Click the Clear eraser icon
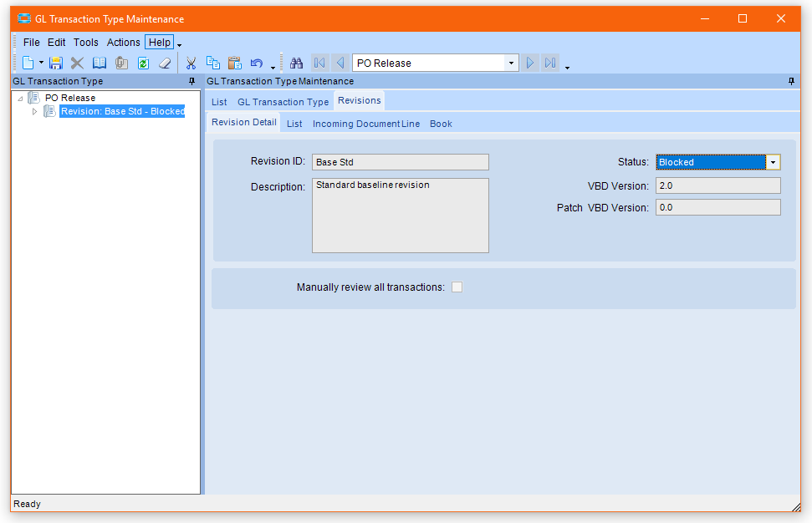 click(x=165, y=63)
